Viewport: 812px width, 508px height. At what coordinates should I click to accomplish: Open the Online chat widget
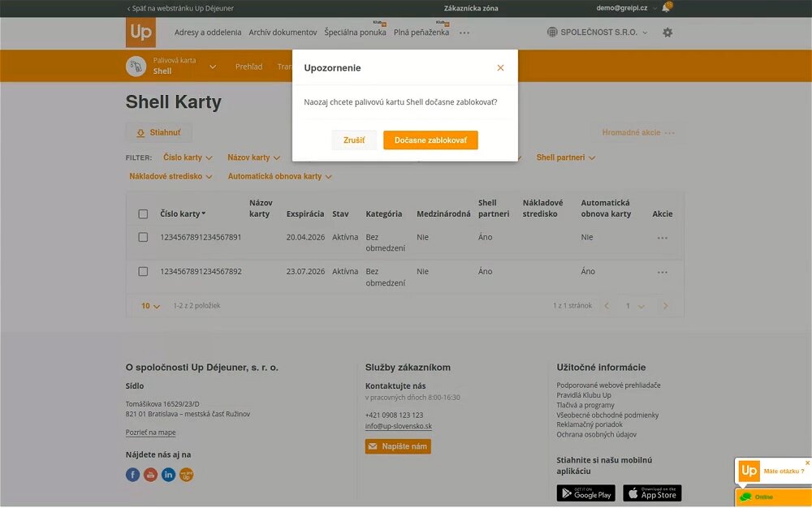click(x=773, y=497)
